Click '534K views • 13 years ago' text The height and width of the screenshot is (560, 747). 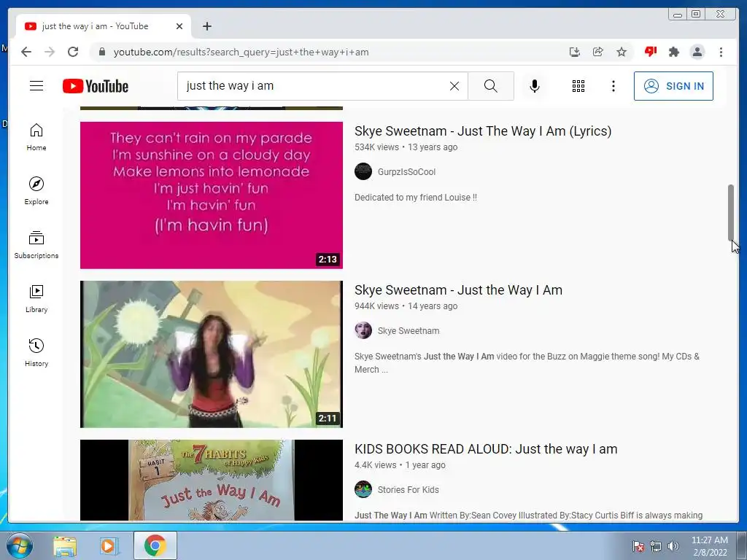pyautogui.click(x=406, y=147)
